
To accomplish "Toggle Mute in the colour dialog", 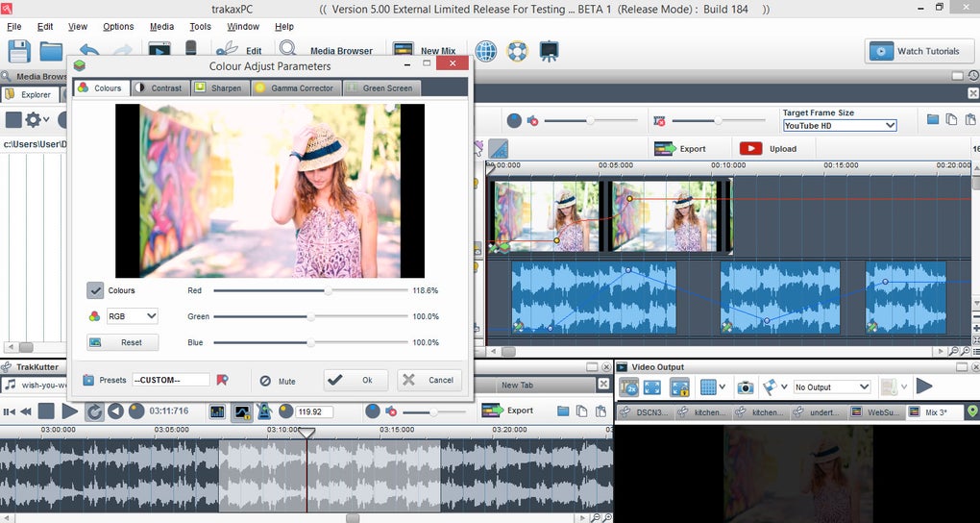I will coord(266,381).
